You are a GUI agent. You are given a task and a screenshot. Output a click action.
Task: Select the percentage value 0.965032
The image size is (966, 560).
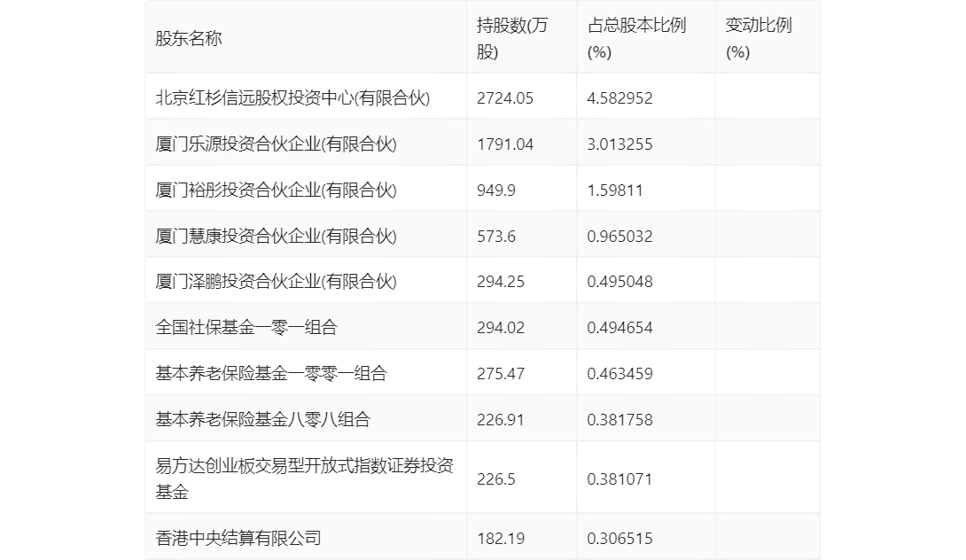(x=619, y=237)
